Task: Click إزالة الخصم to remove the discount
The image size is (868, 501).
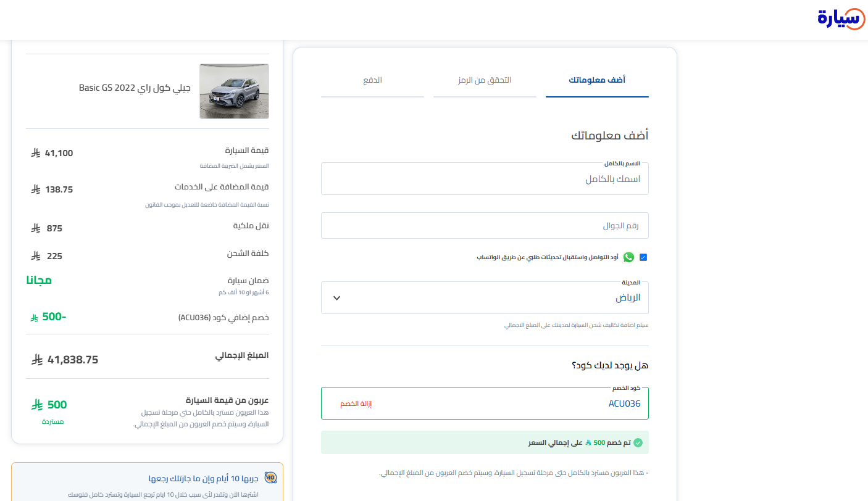Action: click(x=356, y=403)
